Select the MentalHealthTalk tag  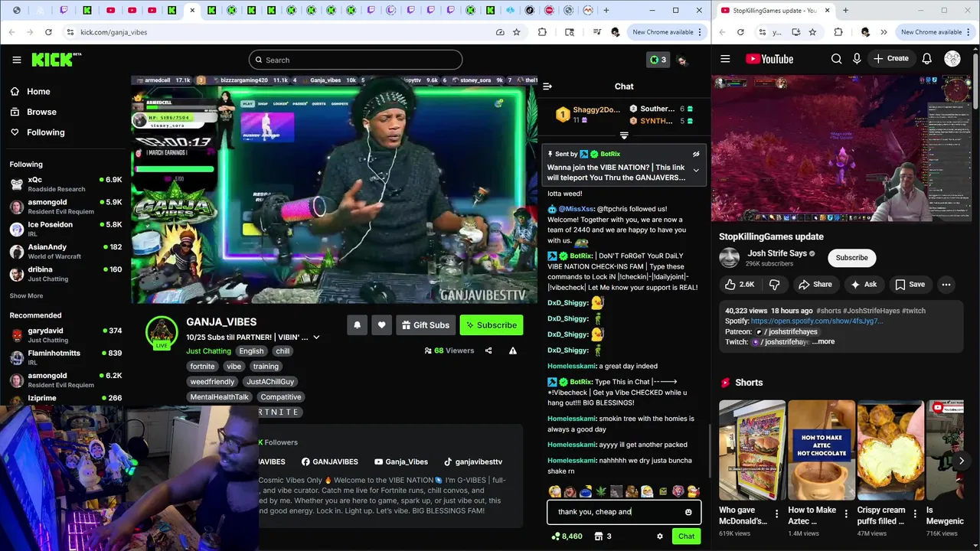coord(219,397)
